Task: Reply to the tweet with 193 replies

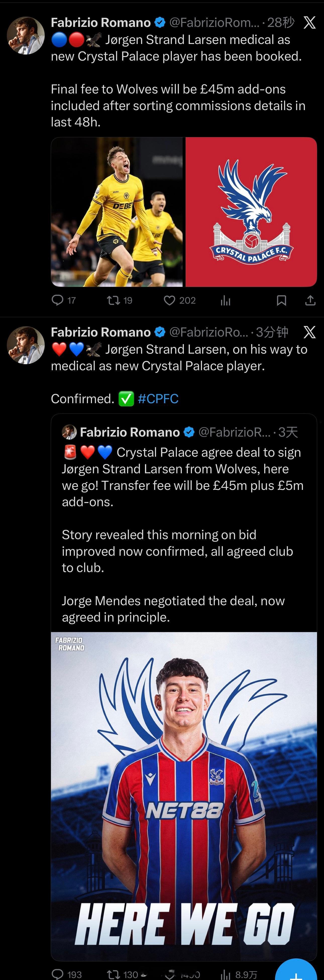Action: [x=58, y=974]
